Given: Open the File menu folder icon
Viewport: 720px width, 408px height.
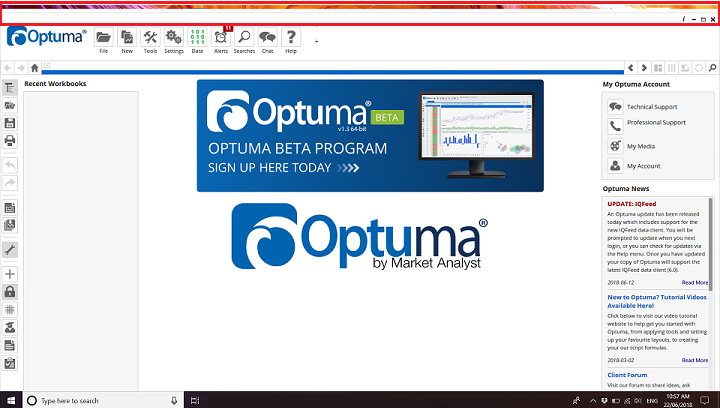Looking at the screenshot, I should coord(104,38).
